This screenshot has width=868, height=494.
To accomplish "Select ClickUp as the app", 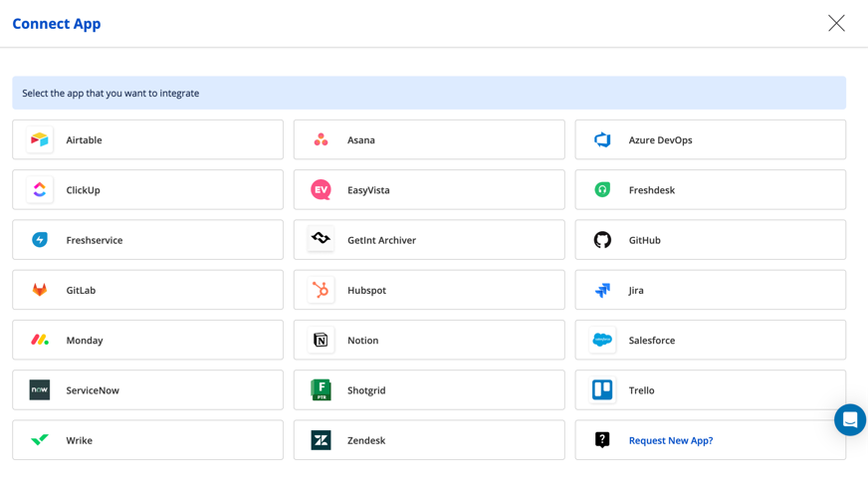I will (147, 190).
